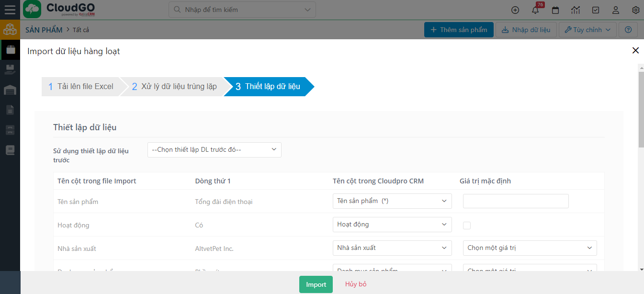This screenshot has width=644, height=294.
Task: Click the green Import button
Action: pos(316,284)
